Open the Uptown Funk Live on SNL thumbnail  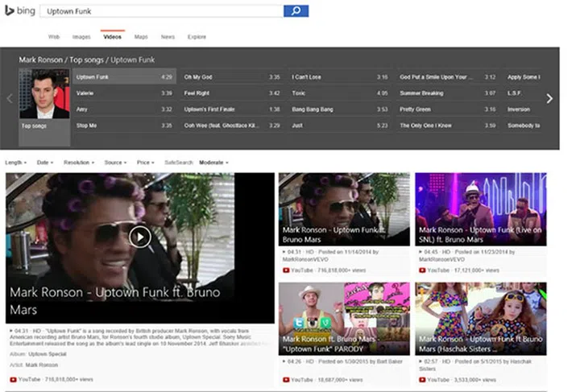click(480, 209)
